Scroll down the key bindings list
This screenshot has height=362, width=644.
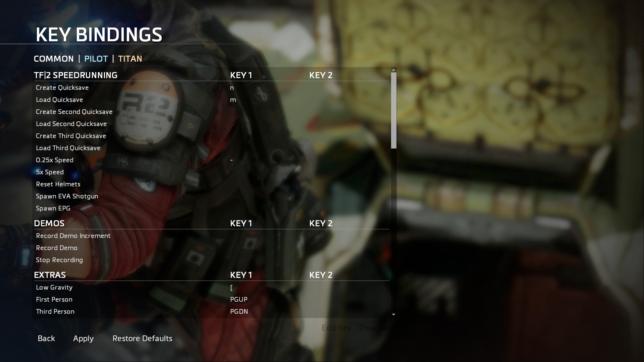393,314
